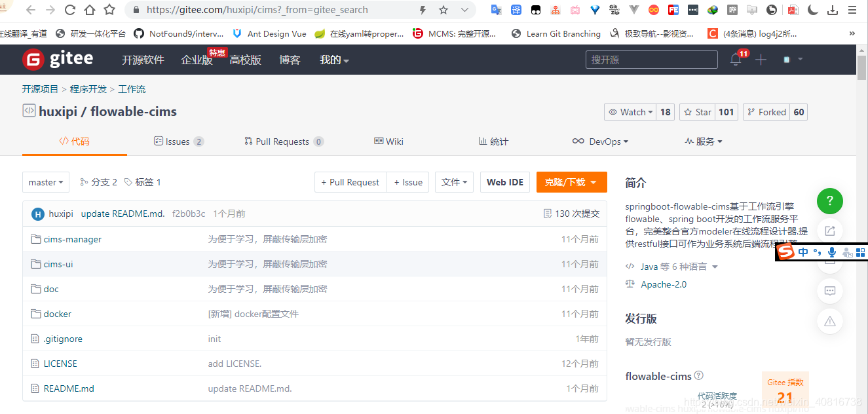Click the floating share icon
Screen dimensions: 868x414
(830, 231)
